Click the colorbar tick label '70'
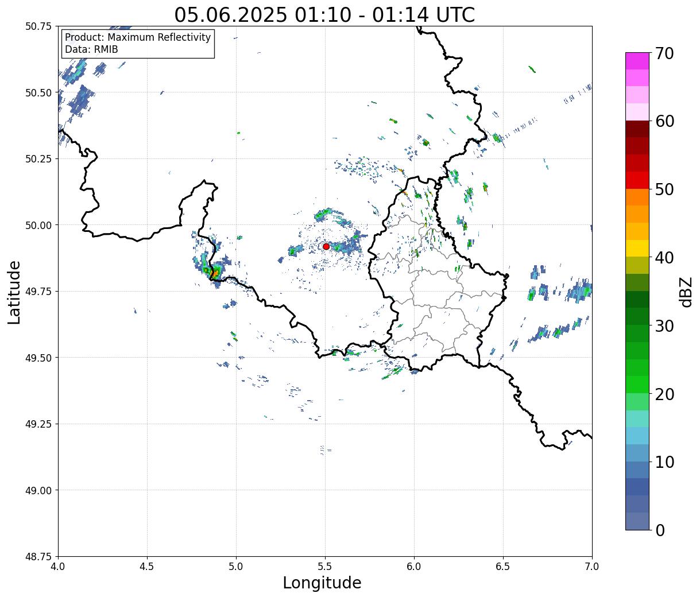This screenshot has height=597, width=700. 664,53
